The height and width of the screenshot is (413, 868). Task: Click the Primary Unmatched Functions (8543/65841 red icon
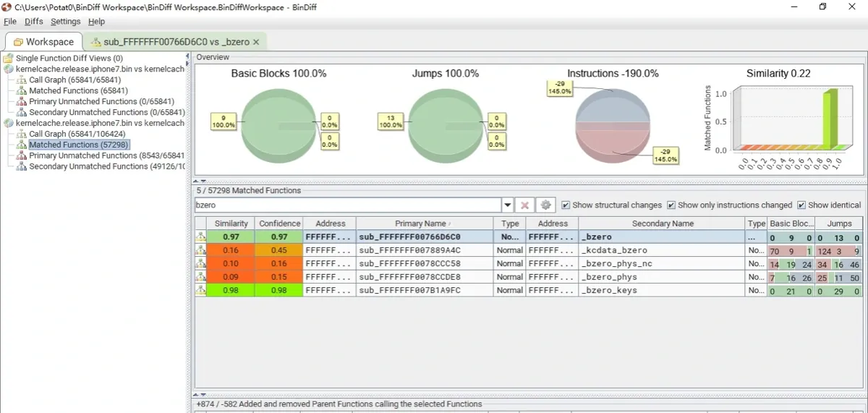pos(22,156)
